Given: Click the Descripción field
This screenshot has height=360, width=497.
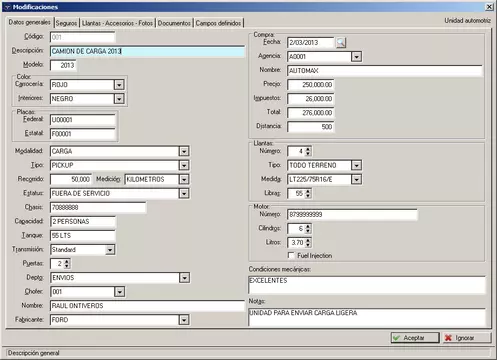Looking at the screenshot, I should [147, 51].
